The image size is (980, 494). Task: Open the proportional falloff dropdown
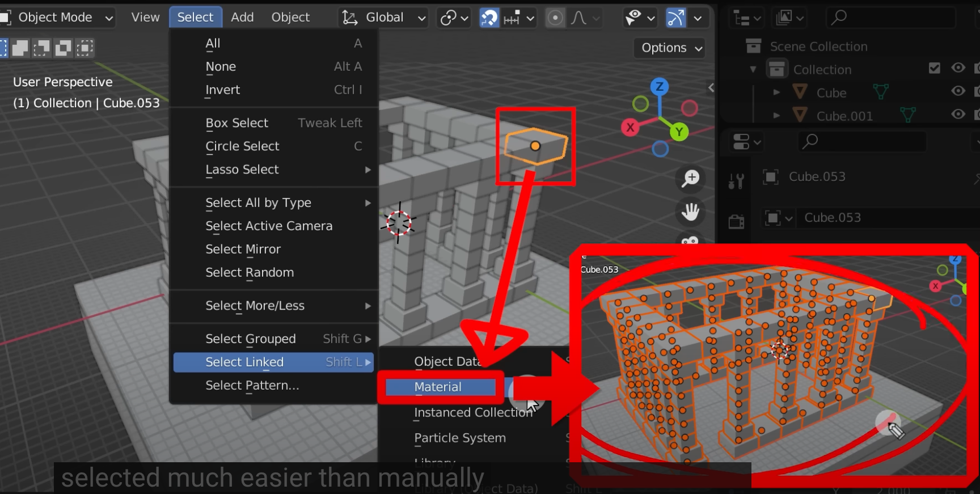[x=585, y=18]
